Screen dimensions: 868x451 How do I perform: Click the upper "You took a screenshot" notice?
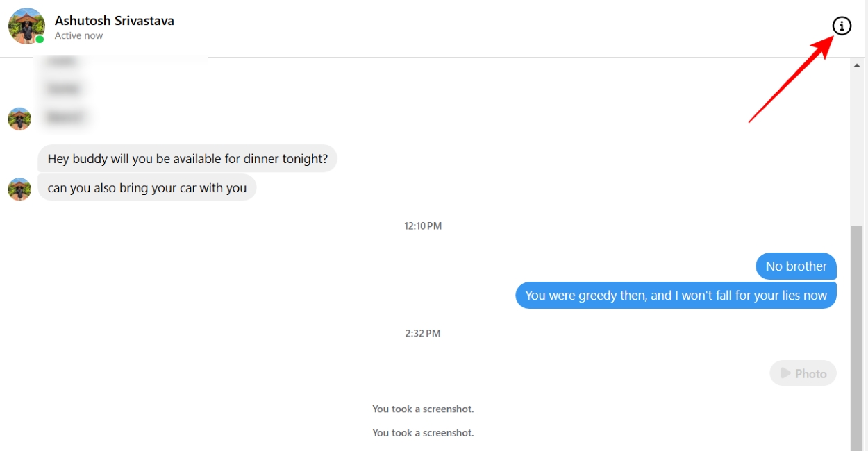coord(423,409)
